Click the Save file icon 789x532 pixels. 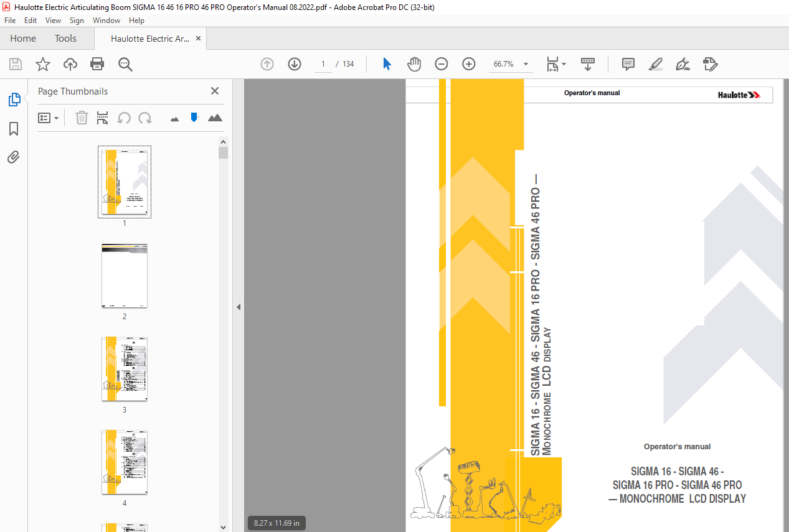16,64
